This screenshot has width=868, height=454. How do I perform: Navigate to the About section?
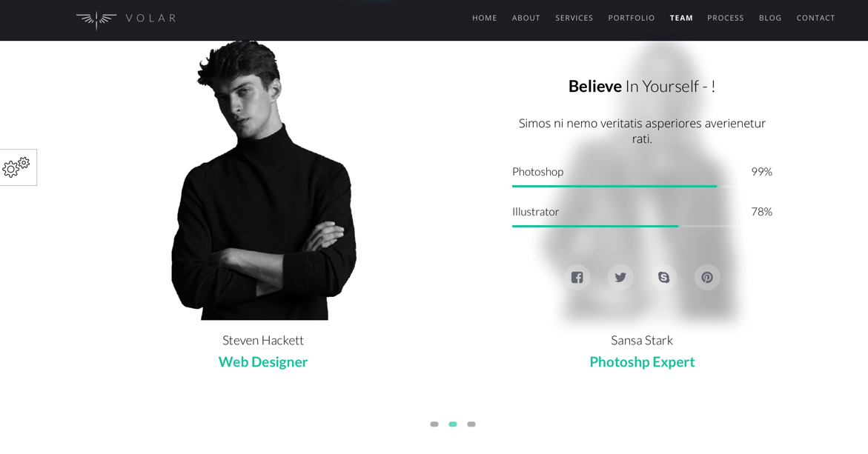[526, 19]
